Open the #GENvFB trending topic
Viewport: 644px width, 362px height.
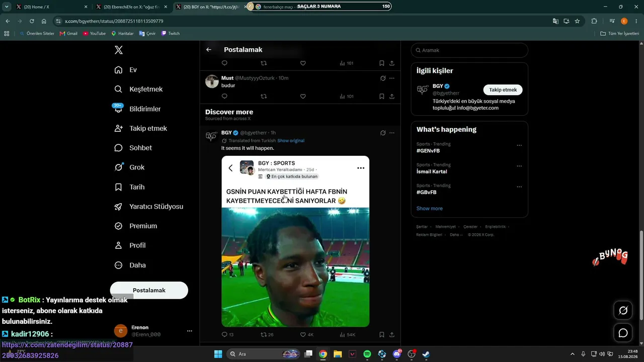(428, 151)
